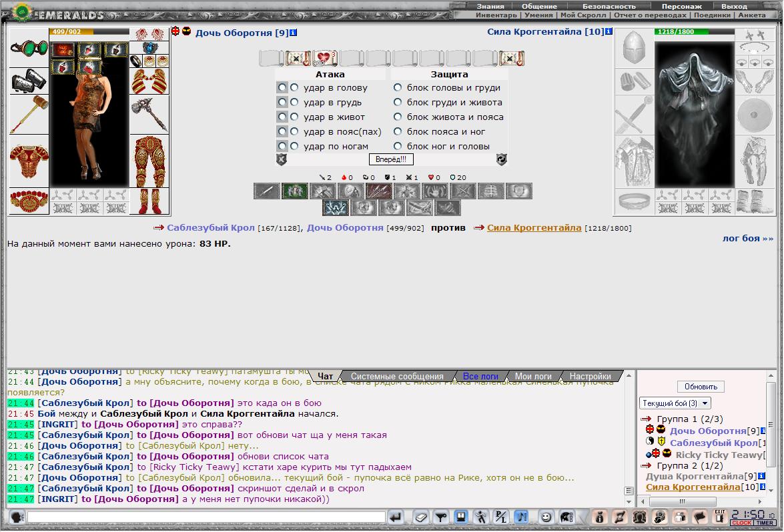Select shaded radio for удар в живот
784x532 pixels.
coord(282,117)
